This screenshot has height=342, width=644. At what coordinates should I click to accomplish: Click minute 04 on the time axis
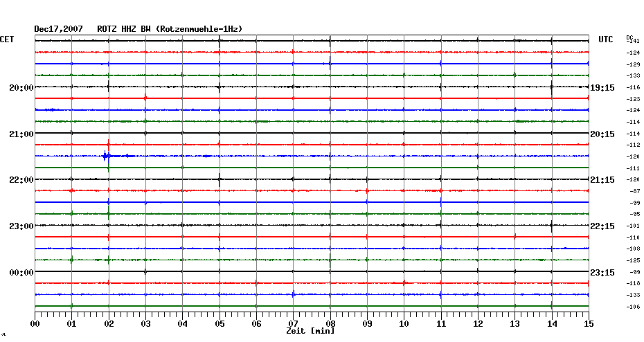tap(183, 324)
